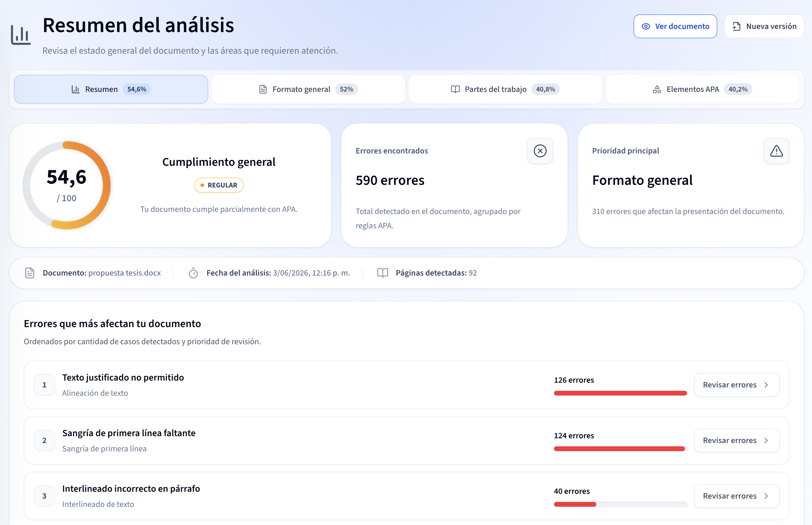Click the 'Cumplimiento general' heading
812x525 pixels.
(x=219, y=162)
